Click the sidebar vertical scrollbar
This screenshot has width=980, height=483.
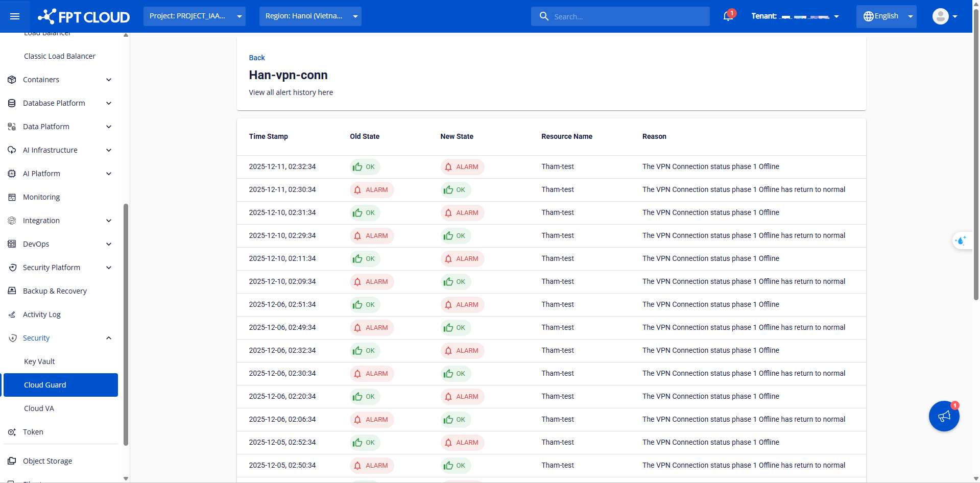coord(126,324)
